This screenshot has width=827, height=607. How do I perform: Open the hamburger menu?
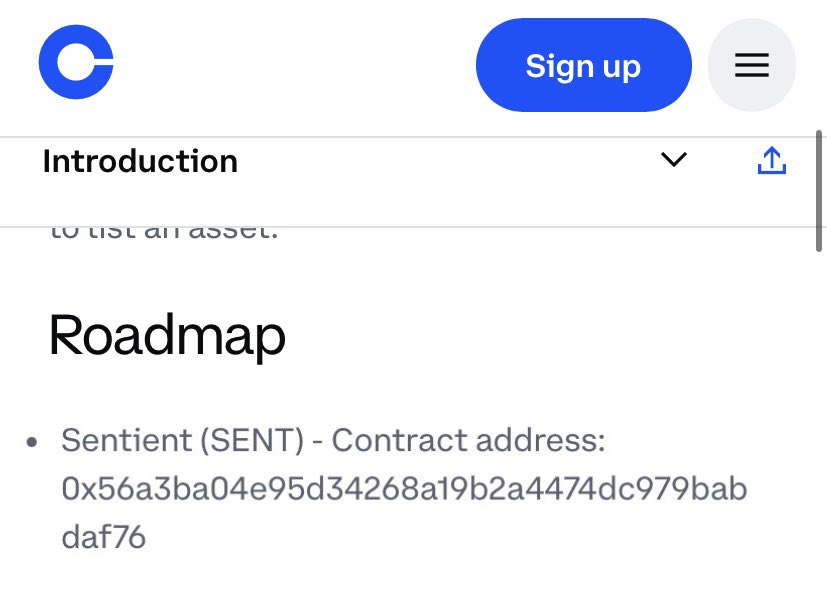[751, 65]
